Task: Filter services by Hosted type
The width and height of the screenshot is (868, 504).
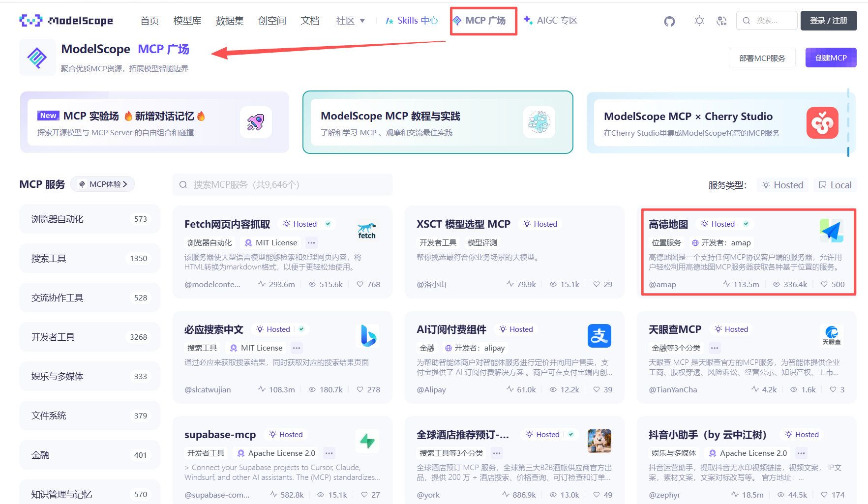Action: 782,185
